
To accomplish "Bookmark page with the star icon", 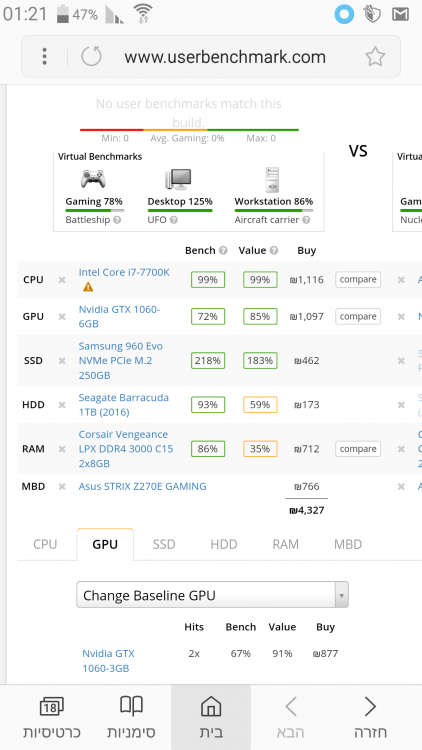I will click(x=375, y=56).
